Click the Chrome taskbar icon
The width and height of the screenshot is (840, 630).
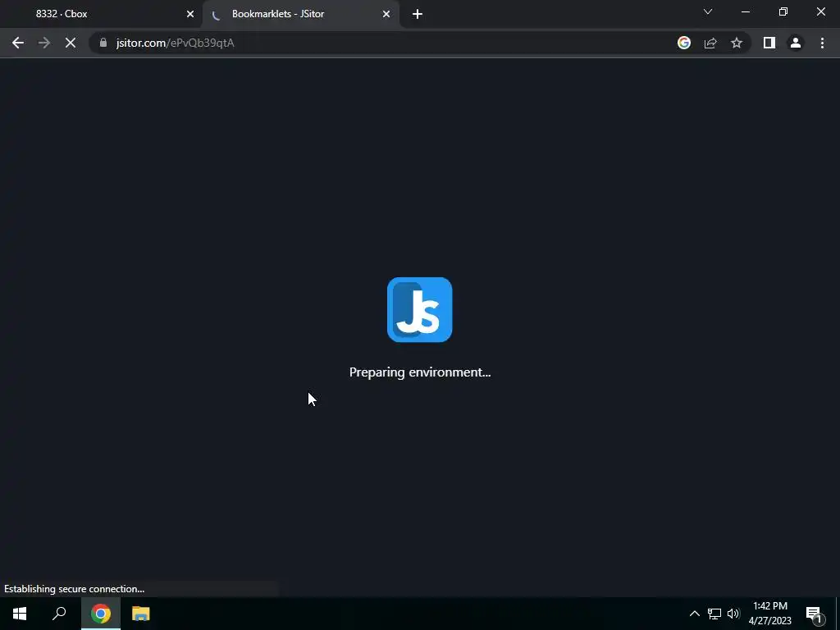click(101, 614)
